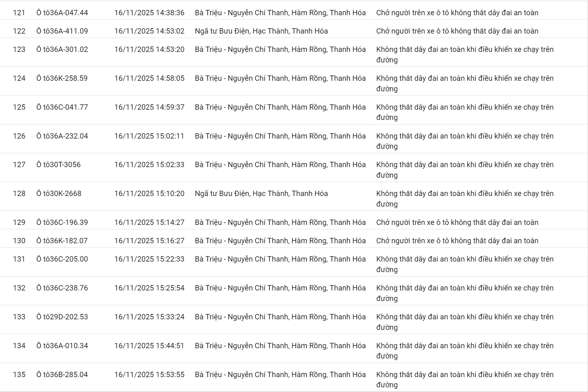This screenshot has height=392, width=588.
Task: Click the timestamp 16/11/2025 15:53:55
Action: click(149, 375)
